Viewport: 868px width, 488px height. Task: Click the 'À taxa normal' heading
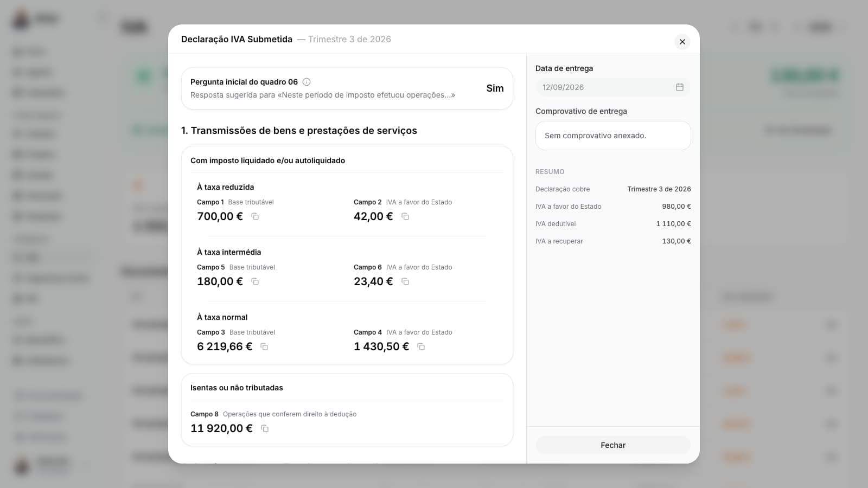222,317
